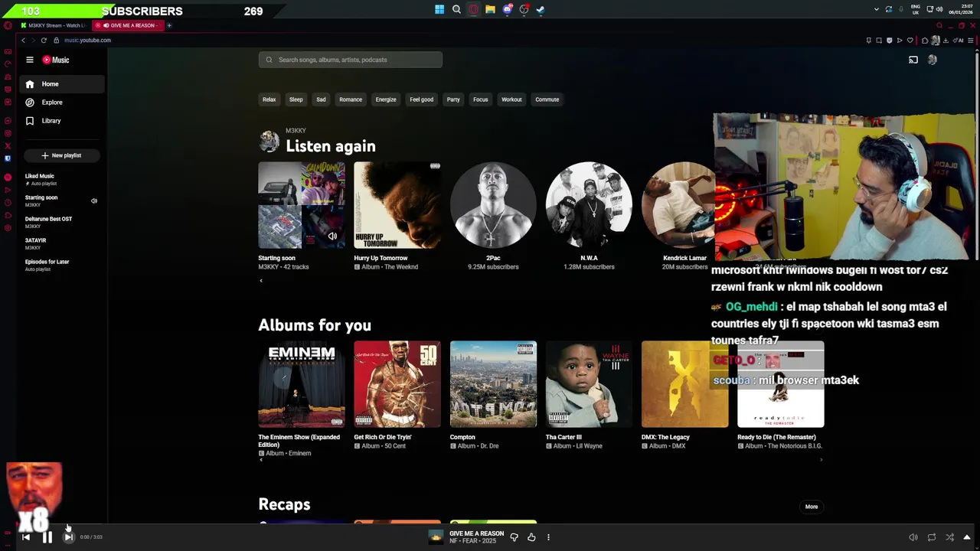Skip to the next track
The width and height of the screenshot is (980, 551).
pos(68,537)
